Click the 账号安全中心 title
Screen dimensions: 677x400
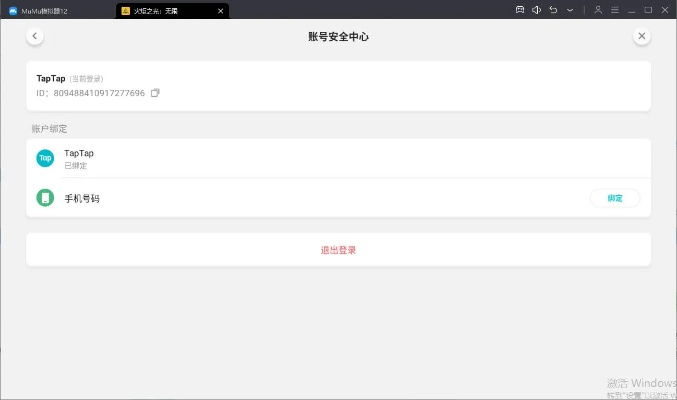(x=338, y=37)
